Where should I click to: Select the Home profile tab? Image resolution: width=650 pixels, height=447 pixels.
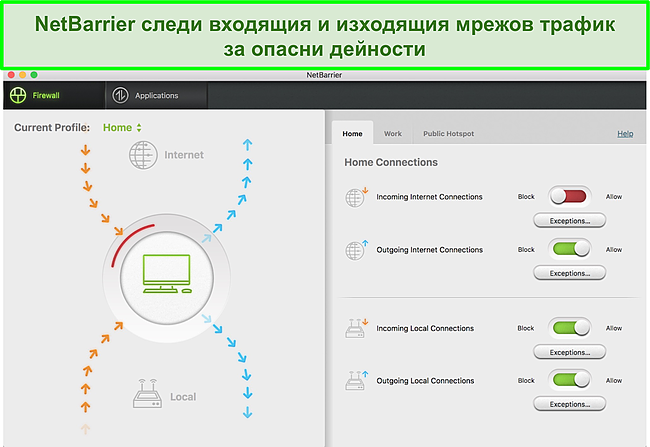pos(352,134)
